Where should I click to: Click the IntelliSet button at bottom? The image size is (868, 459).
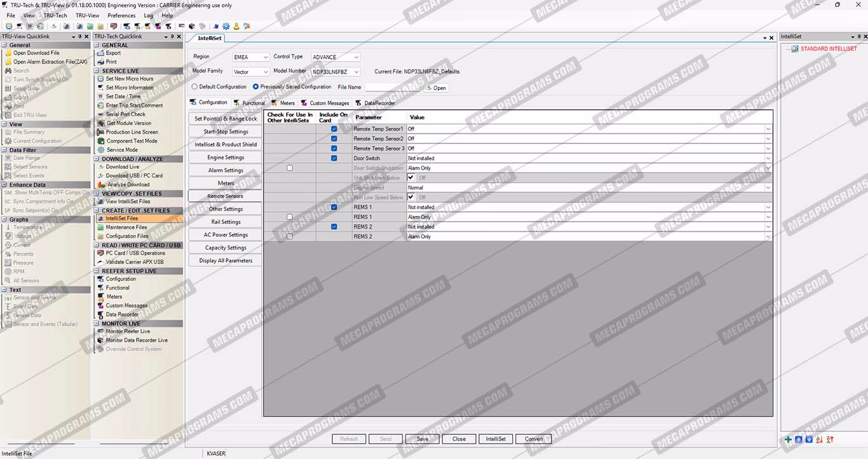[496, 439]
